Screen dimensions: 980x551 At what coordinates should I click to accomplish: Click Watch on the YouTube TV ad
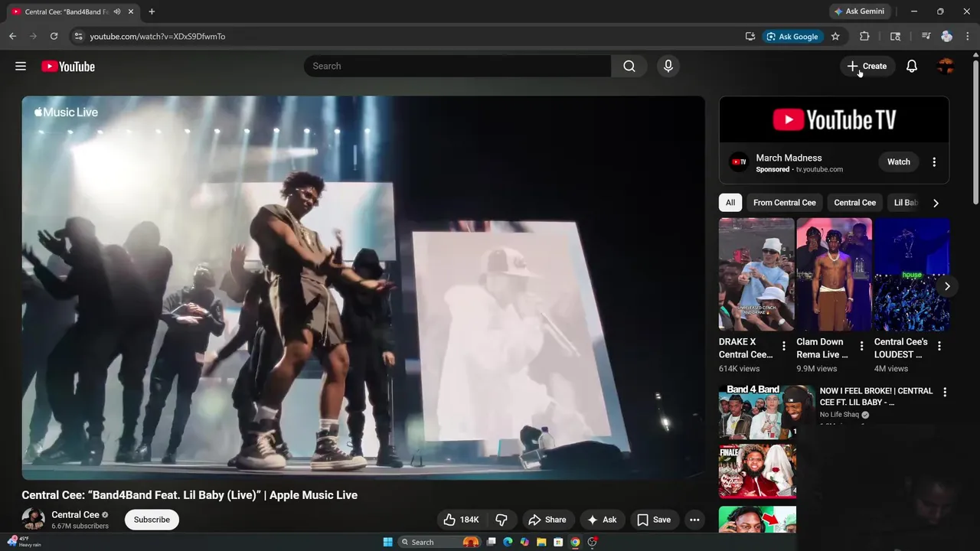click(x=898, y=162)
